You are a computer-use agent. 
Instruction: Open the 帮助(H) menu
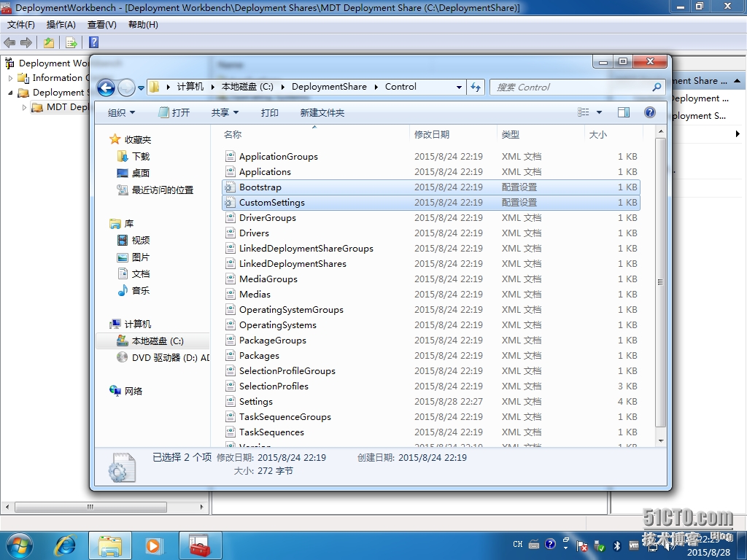point(143,25)
